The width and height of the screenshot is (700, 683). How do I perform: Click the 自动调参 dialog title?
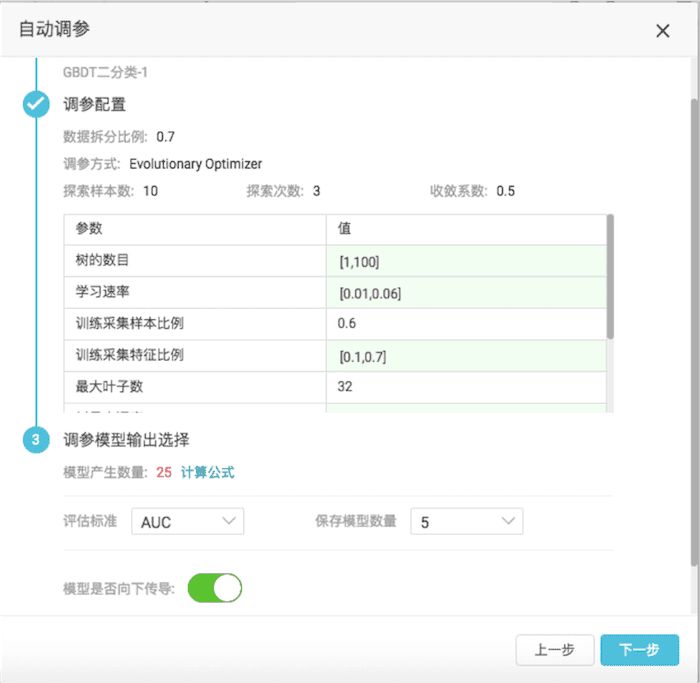(54, 29)
